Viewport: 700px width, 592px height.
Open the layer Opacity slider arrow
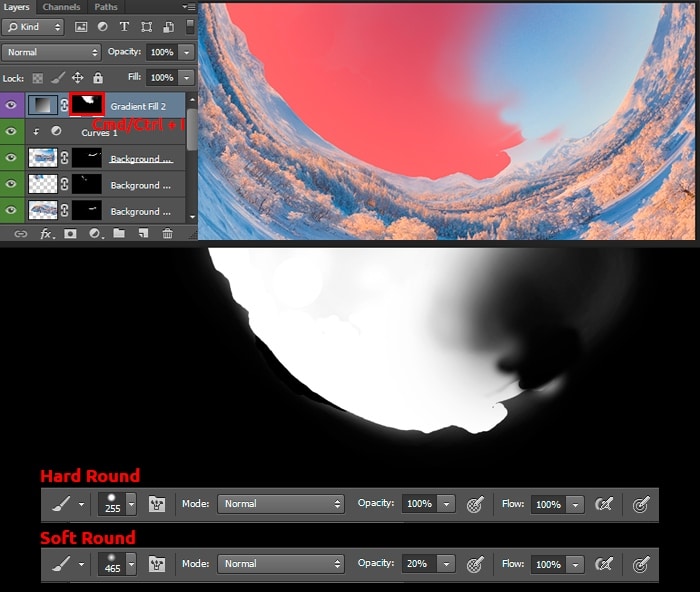coord(187,52)
